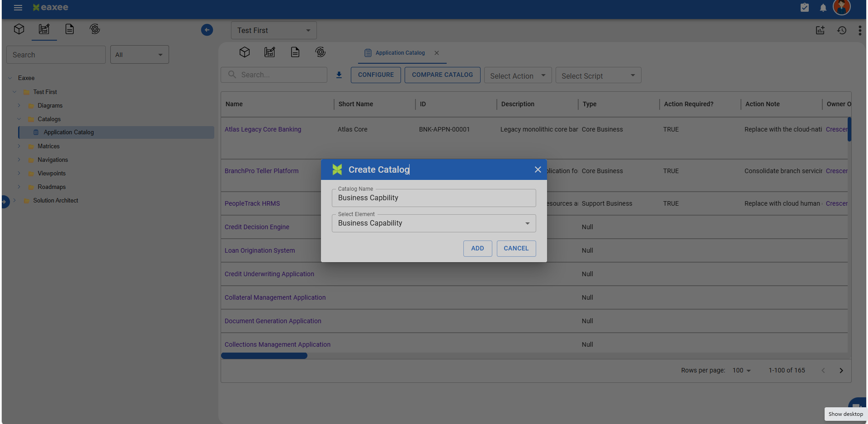Open Loan Origination System link
Image resolution: width=868 pixels, height=424 pixels.
(259, 250)
